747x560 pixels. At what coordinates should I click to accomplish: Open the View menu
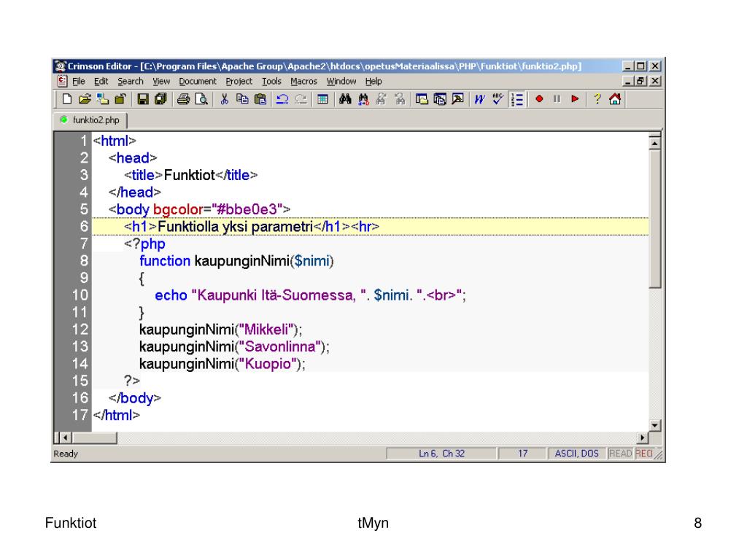161,82
